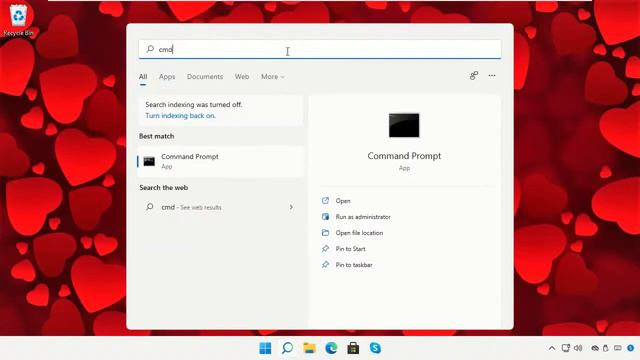Select the Command Prompt best match result

pyautogui.click(x=220, y=162)
